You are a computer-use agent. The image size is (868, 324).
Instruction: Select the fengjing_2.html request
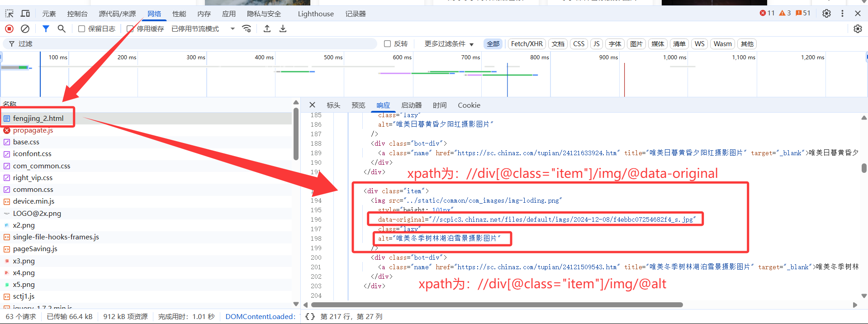(38, 119)
